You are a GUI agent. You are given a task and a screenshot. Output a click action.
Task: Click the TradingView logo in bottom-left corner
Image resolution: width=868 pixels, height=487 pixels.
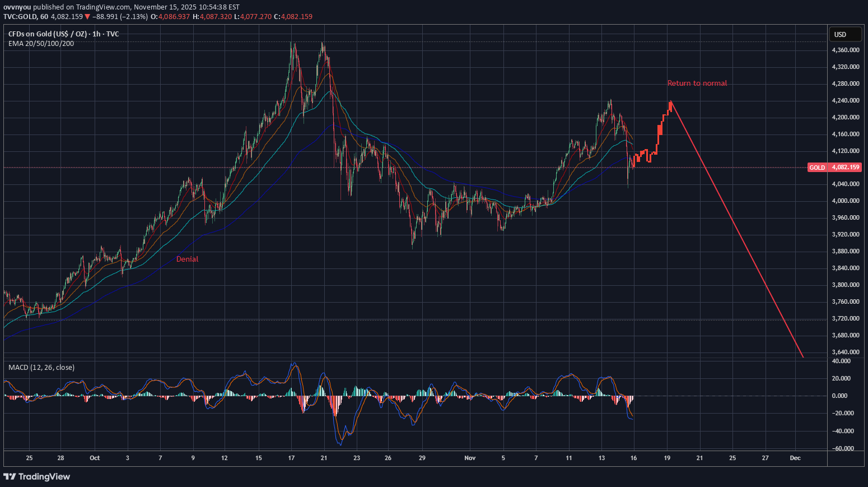click(37, 476)
